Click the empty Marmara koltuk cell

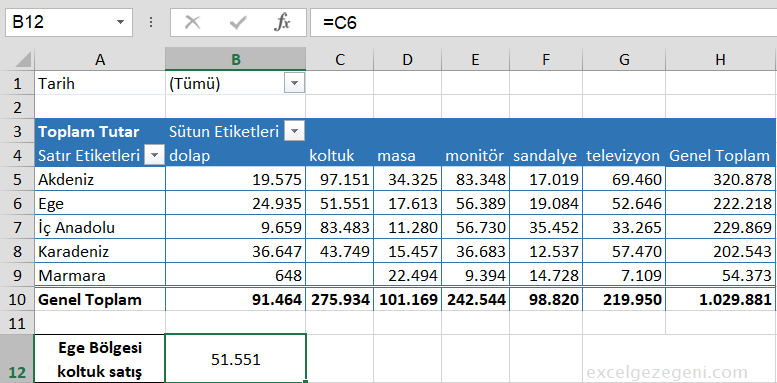tap(340, 275)
